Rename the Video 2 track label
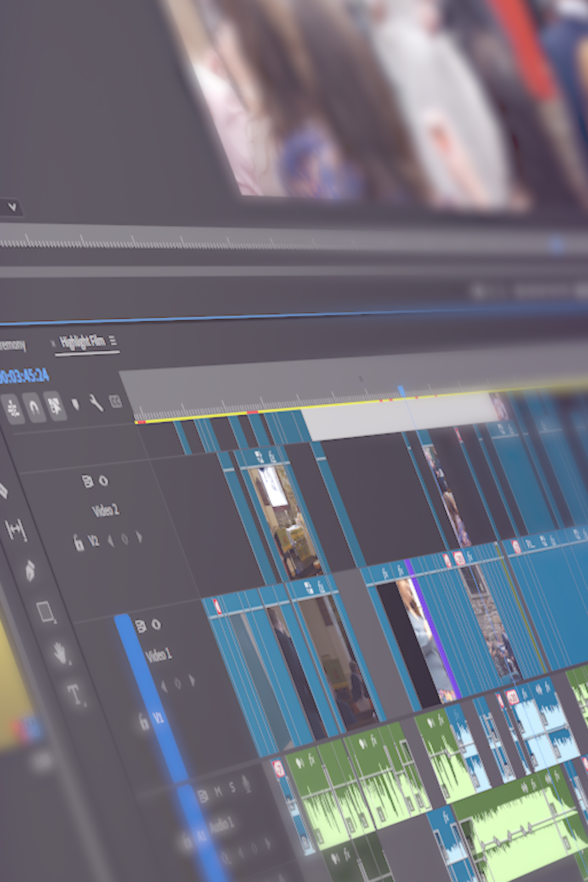The width and height of the screenshot is (588, 882). [x=106, y=511]
